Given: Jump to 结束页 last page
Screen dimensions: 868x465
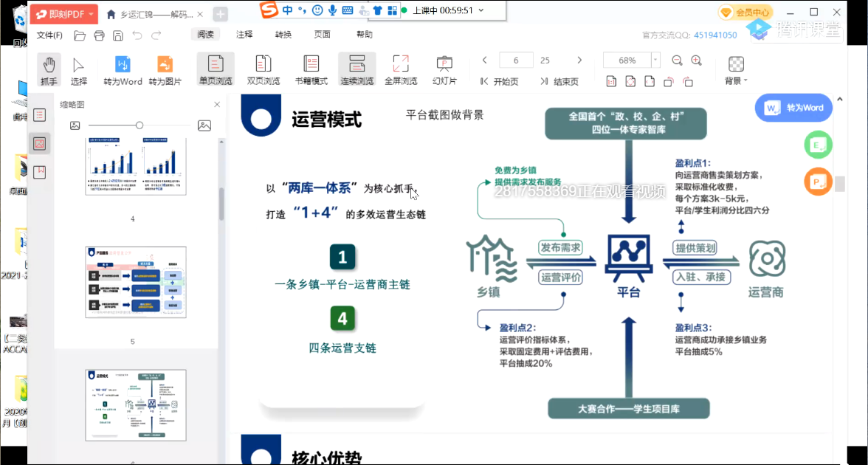Looking at the screenshot, I should pos(559,81).
